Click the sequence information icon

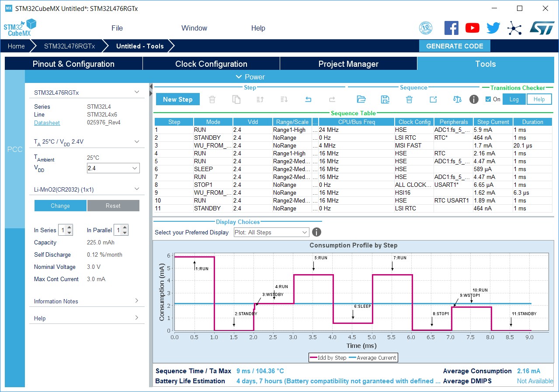474,100
